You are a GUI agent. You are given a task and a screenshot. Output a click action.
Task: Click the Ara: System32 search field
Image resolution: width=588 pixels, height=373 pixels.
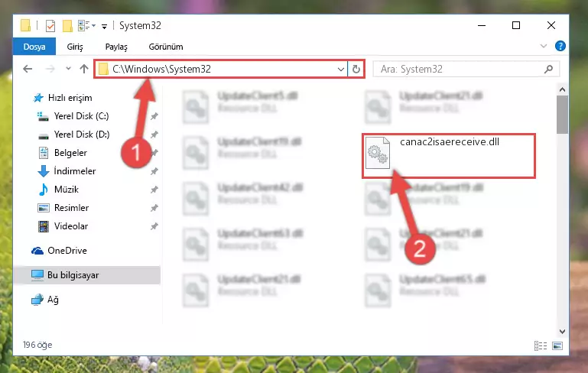click(459, 69)
